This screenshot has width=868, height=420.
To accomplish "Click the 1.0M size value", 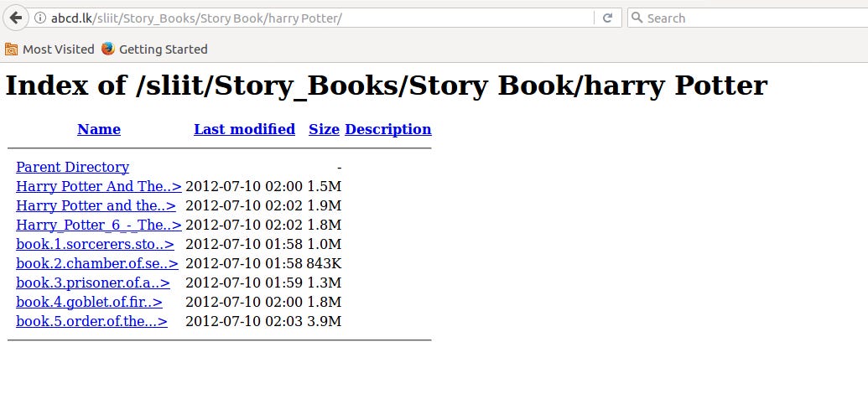I will (324, 244).
